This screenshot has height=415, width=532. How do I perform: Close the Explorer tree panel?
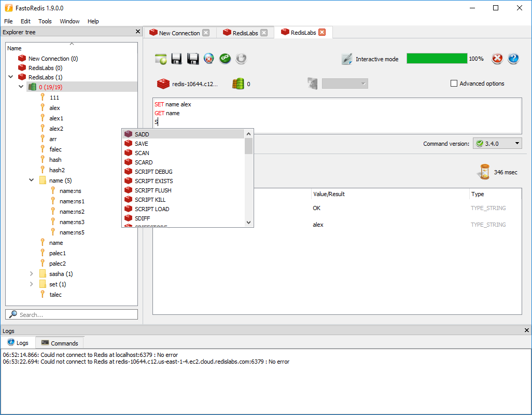click(138, 32)
